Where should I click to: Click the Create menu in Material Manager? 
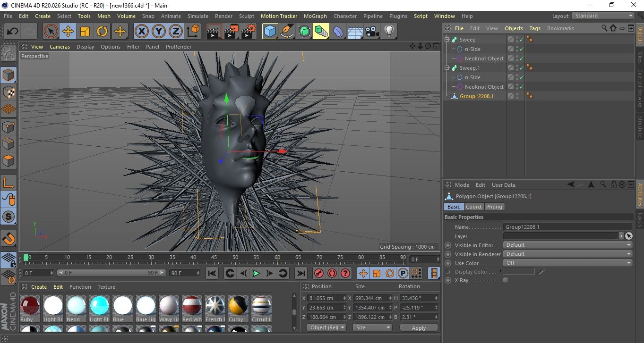39,287
